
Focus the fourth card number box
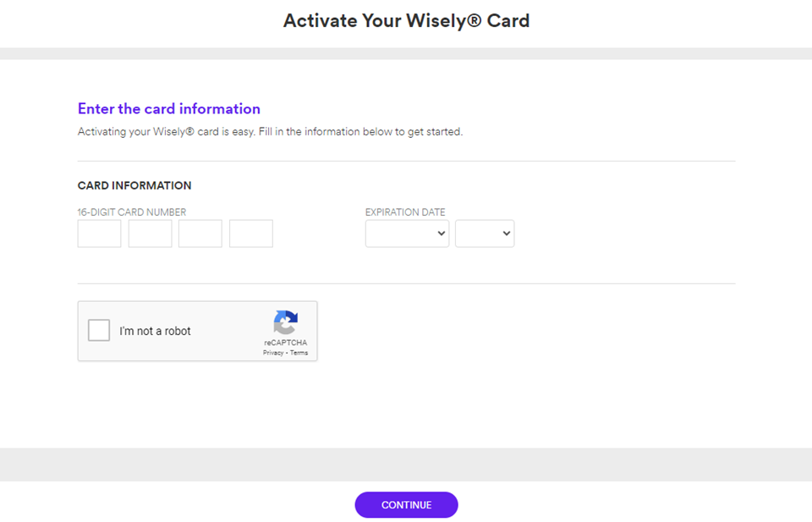251,234
